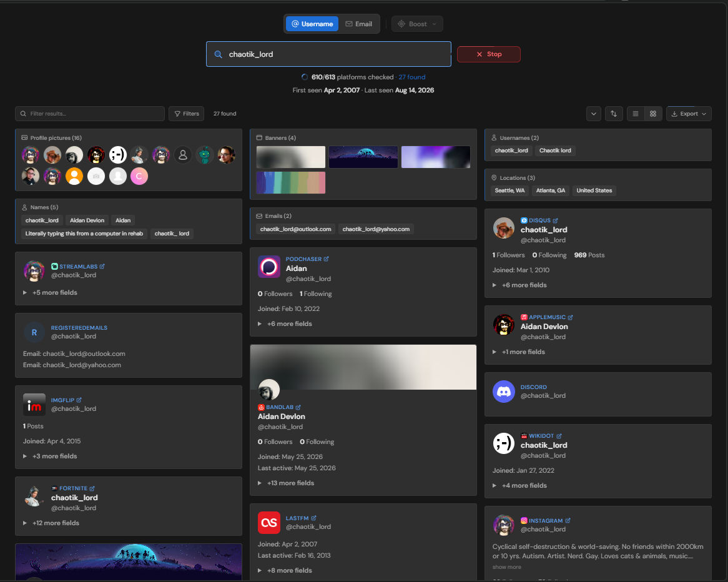Click the Seattle, WA location chip
The width and height of the screenshot is (728, 582).
509,190
